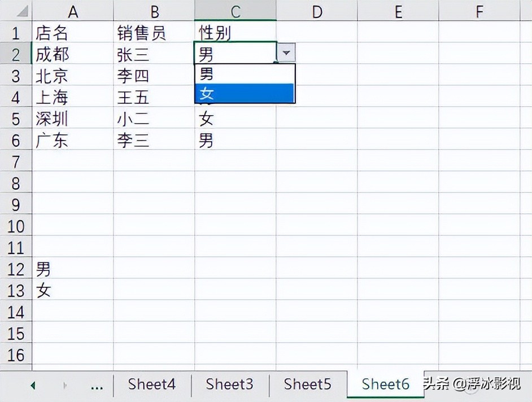Click the select-all corner box
The height and width of the screenshot is (402, 532).
16,11
